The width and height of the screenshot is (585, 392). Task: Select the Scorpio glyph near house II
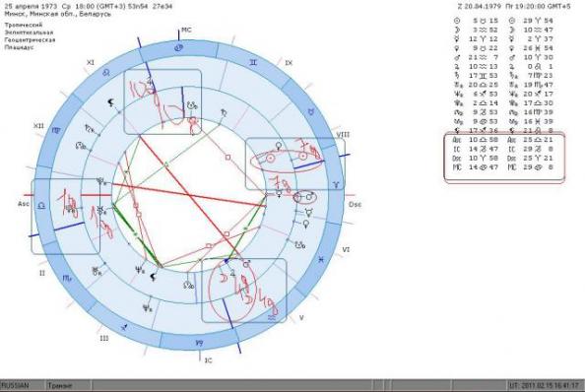pyautogui.click(x=67, y=278)
